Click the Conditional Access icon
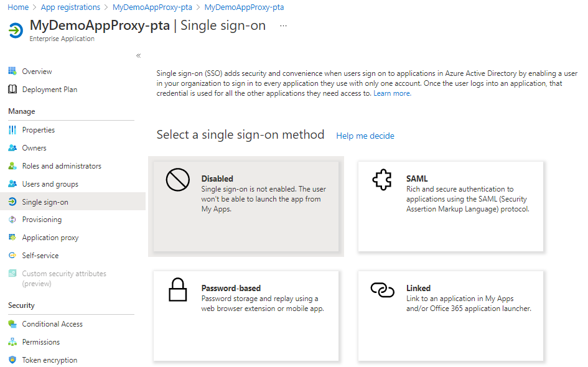The image size is (588, 367). [x=12, y=324]
